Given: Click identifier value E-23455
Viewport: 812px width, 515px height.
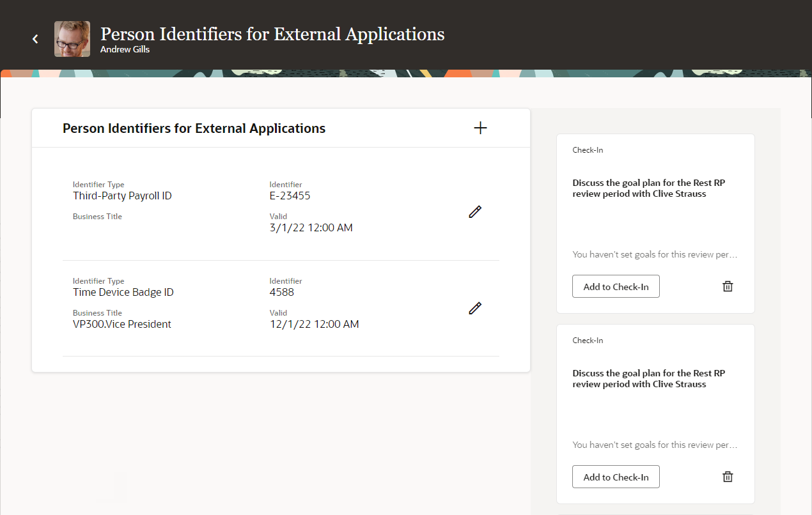Looking at the screenshot, I should click(290, 196).
